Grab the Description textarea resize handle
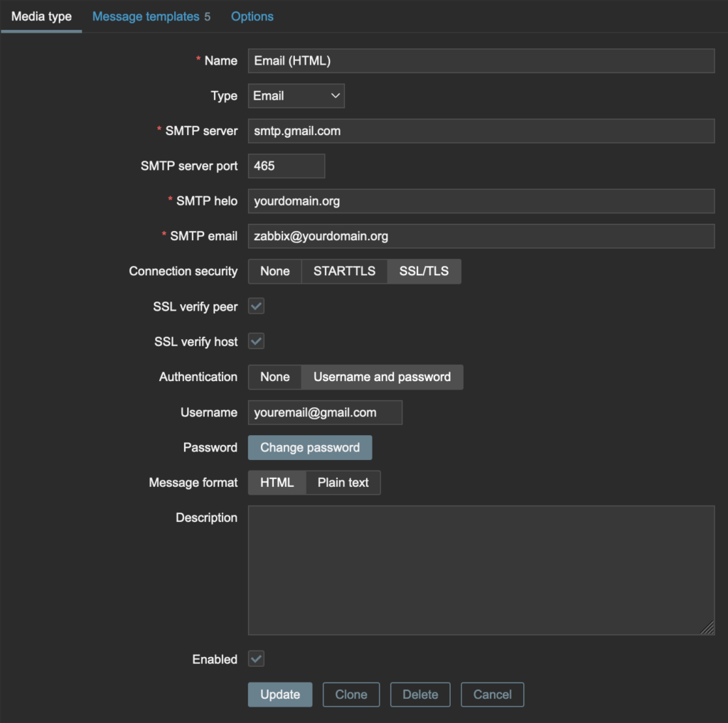 (708, 628)
